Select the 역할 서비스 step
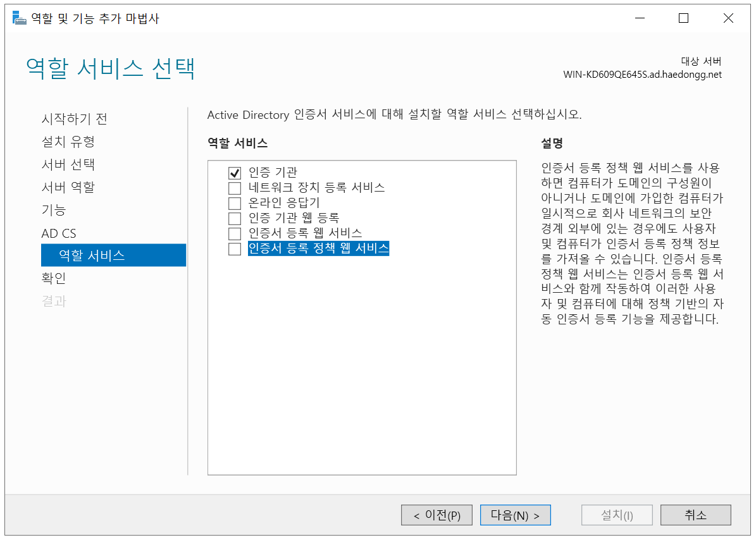The height and width of the screenshot is (540, 756). coord(113,255)
